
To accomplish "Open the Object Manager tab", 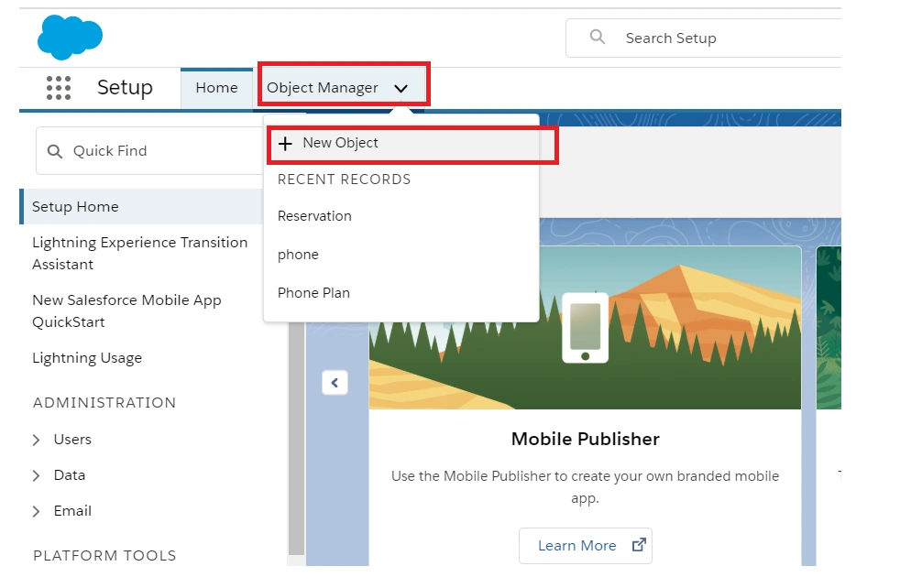I will point(323,88).
